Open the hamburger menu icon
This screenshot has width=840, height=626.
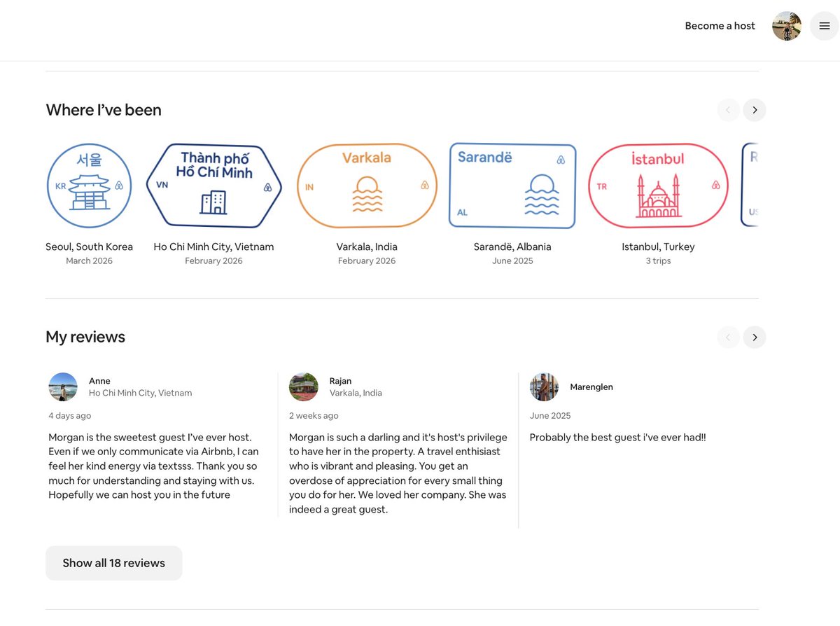824,26
